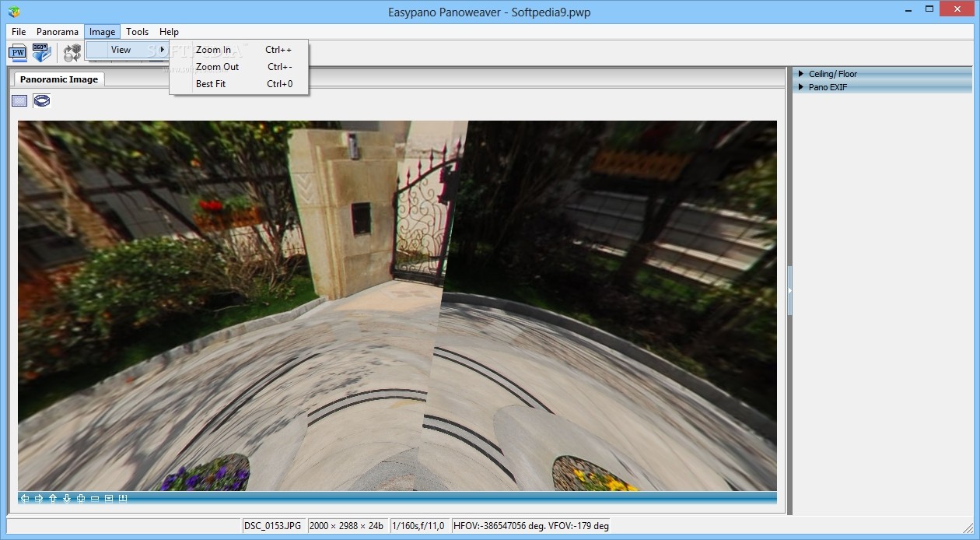The width and height of the screenshot is (980, 540).
Task: Click the PW new project toolbar icon
Action: pyautogui.click(x=17, y=53)
